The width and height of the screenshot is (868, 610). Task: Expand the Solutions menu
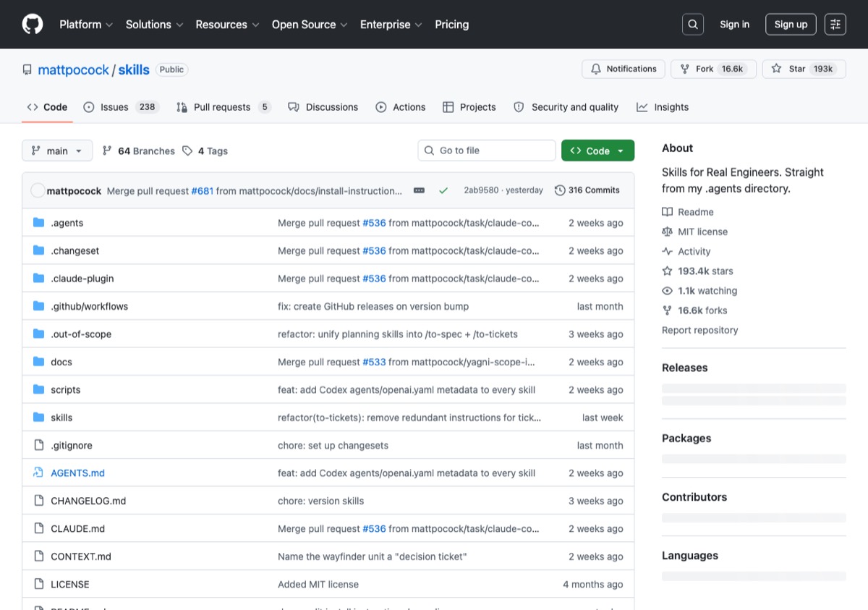[x=155, y=25]
